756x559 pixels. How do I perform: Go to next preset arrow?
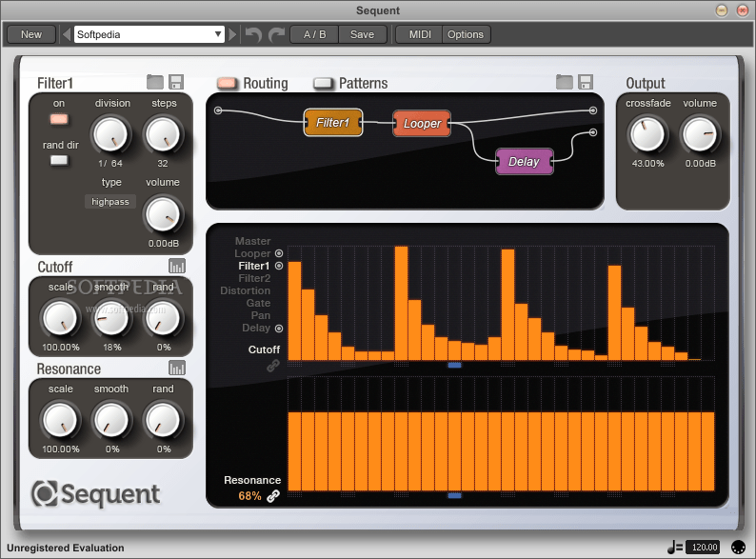232,34
